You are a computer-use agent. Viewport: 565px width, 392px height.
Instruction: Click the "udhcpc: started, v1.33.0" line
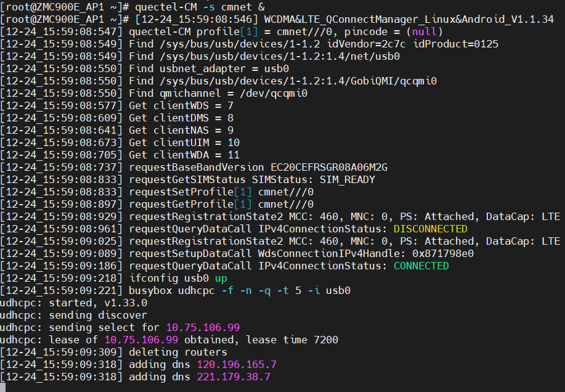(73, 303)
